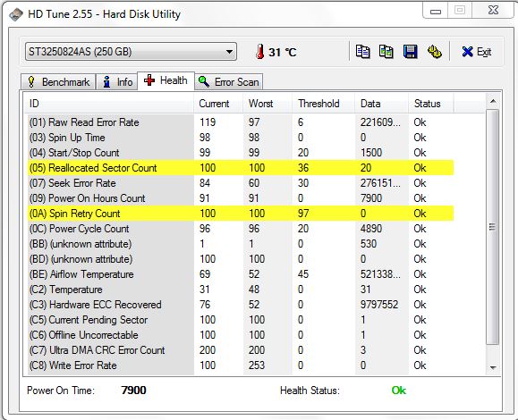Switch to the Benchmark tab
Image resolution: width=518 pixels, height=420 pixels.
59,82
